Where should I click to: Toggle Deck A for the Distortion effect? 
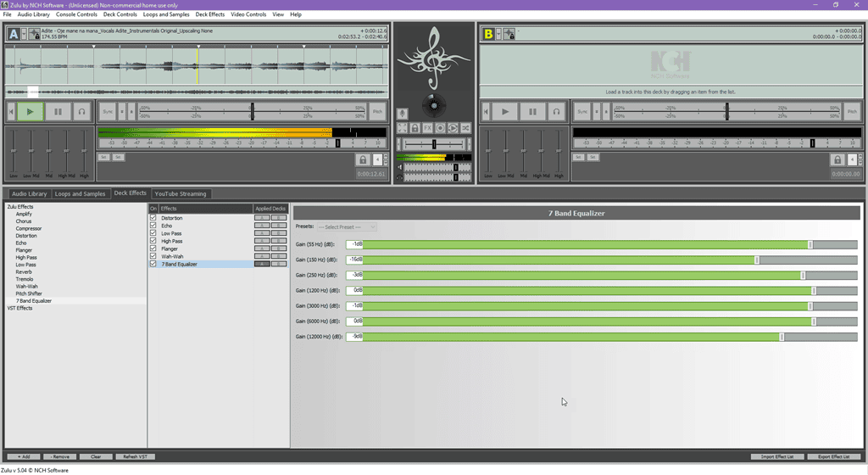pyautogui.click(x=262, y=218)
